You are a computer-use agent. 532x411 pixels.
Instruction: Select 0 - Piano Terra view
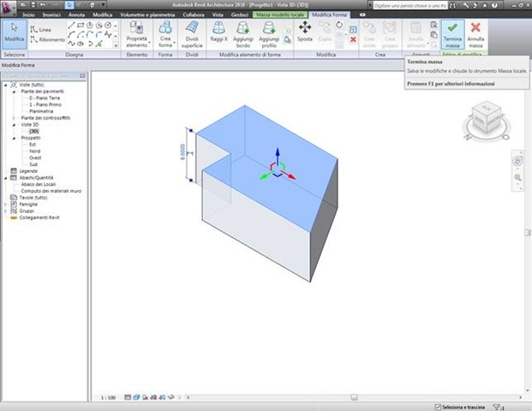45,98
